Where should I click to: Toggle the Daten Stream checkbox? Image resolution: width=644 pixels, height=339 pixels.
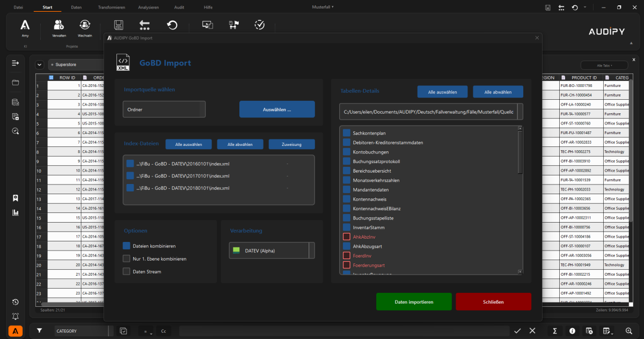[127, 271]
